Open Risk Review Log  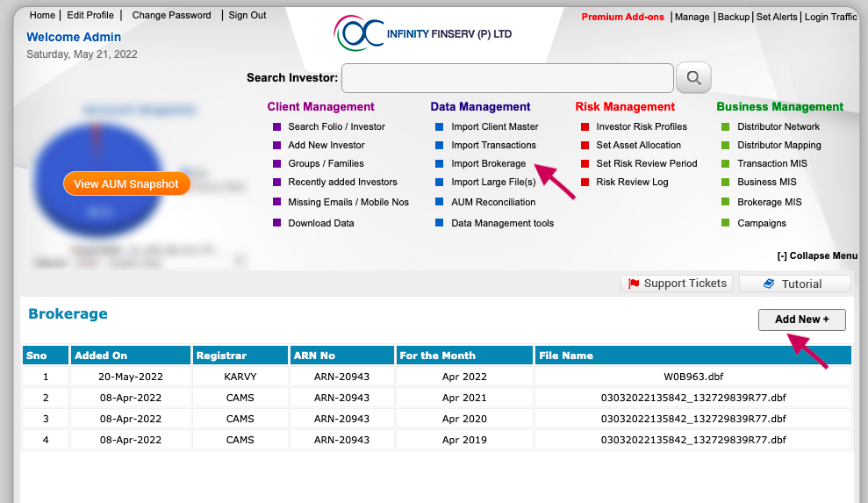click(x=632, y=182)
